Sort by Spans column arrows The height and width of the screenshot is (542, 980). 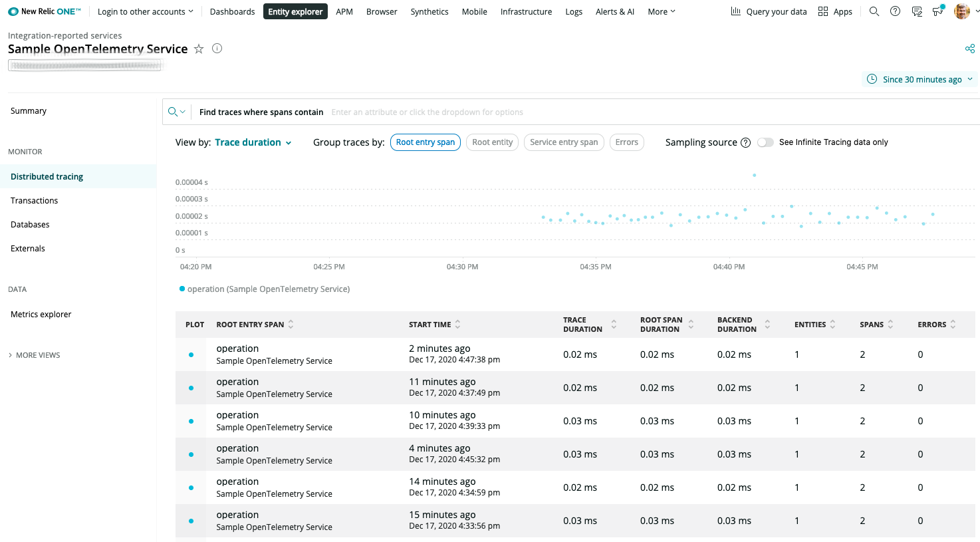(x=890, y=325)
